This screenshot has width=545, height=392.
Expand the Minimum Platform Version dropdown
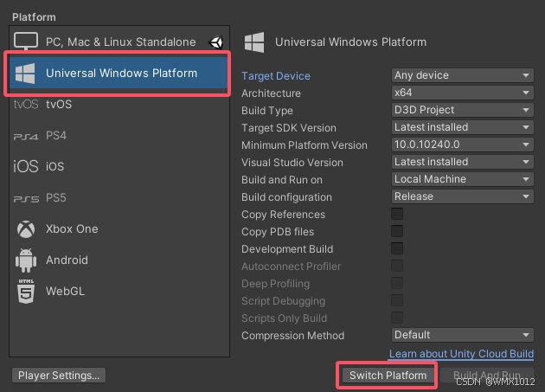pyautogui.click(x=463, y=145)
